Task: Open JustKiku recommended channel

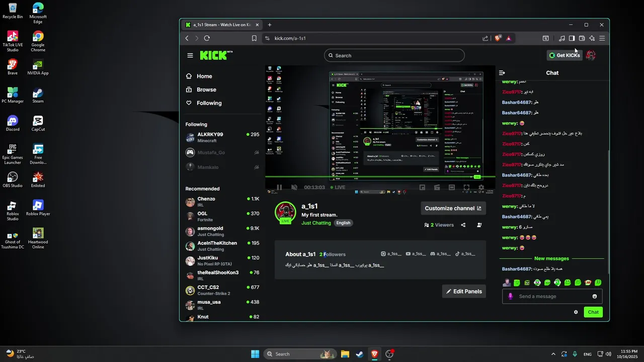Action: (222, 261)
